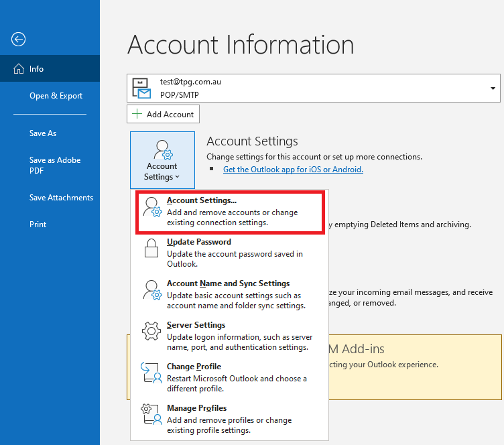Select Account Settings... menu entry
Viewport: 504px width, 445px height.
pos(230,211)
